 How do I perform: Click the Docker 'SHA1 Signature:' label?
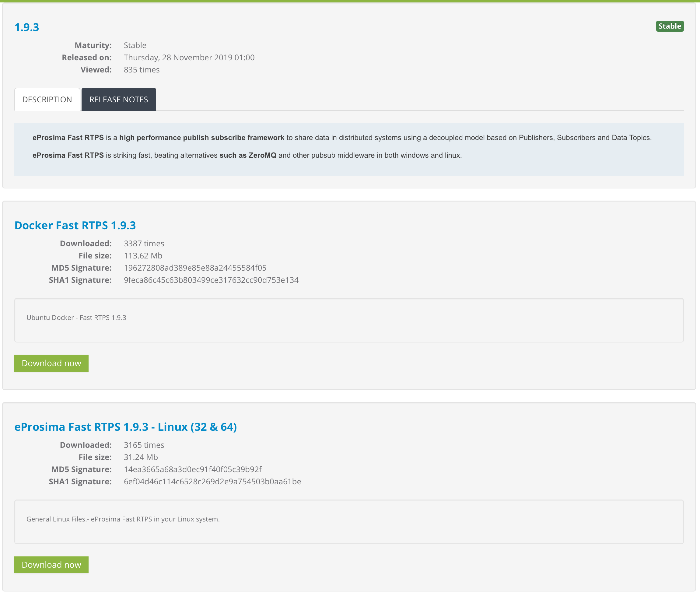pyautogui.click(x=80, y=280)
